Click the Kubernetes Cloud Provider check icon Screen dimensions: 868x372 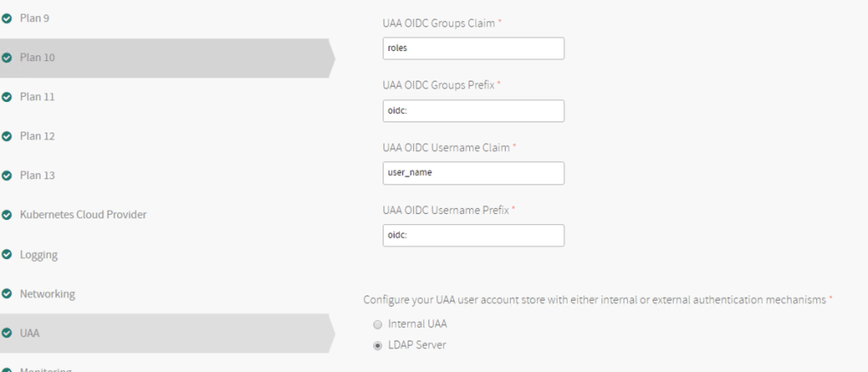(x=7, y=215)
